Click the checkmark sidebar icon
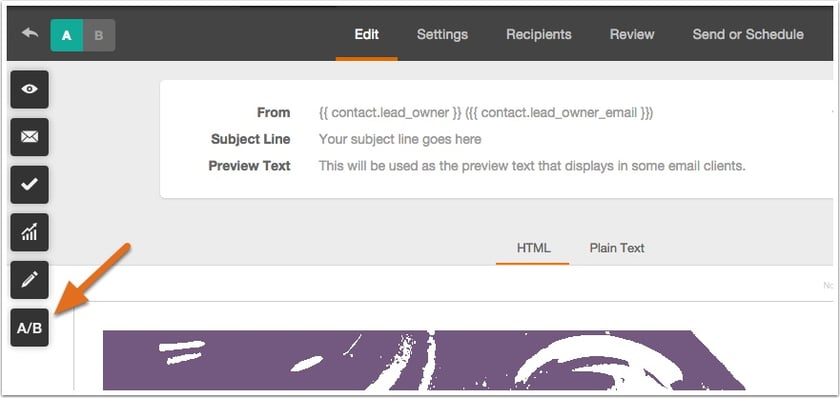This screenshot has height=398, width=840. (29, 185)
